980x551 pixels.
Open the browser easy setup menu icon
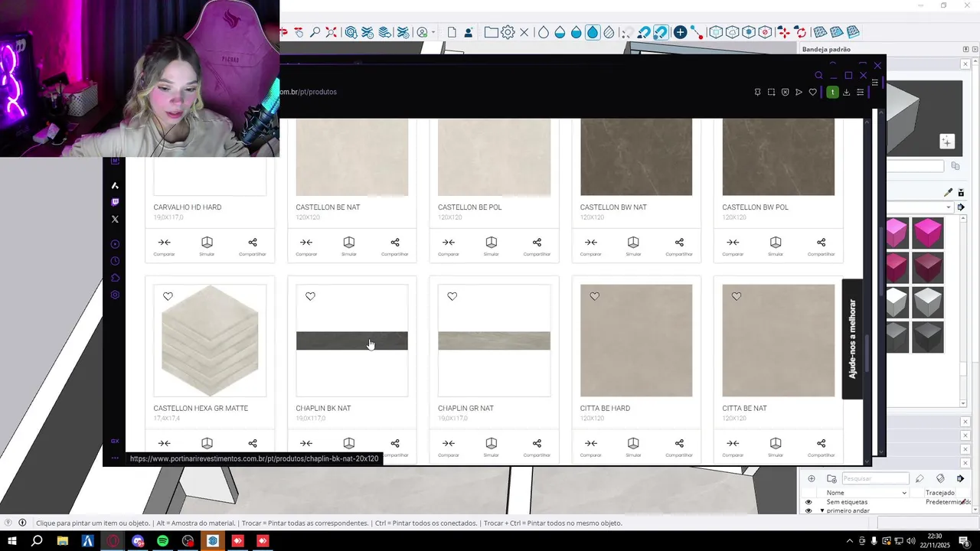click(860, 92)
